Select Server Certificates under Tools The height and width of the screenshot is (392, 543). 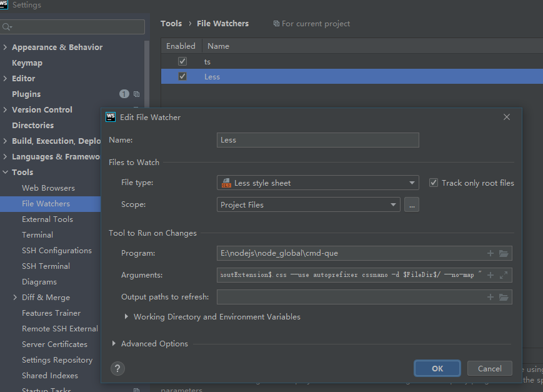[x=54, y=344]
